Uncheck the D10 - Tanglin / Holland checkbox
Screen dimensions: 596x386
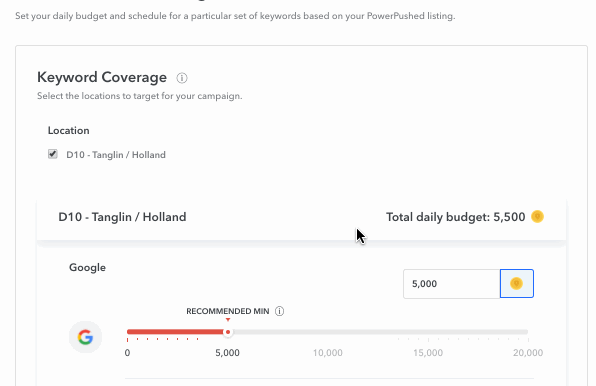tap(52, 154)
